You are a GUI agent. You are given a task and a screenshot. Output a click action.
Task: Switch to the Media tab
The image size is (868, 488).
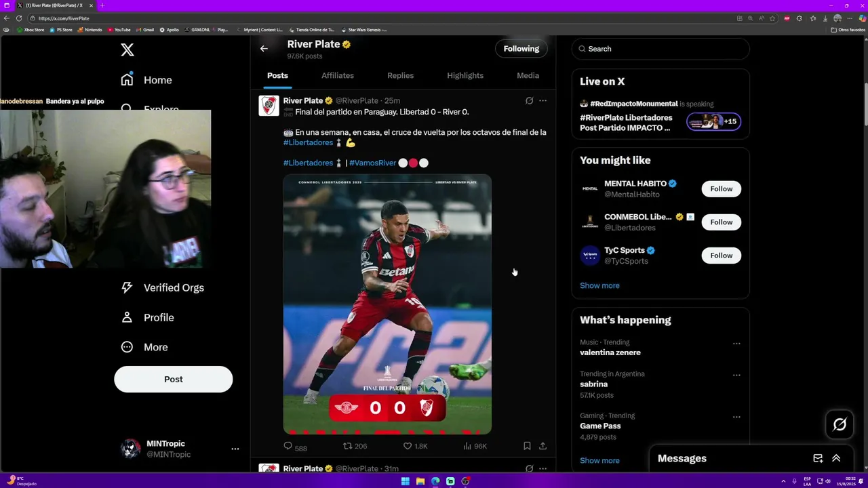tap(528, 75)
